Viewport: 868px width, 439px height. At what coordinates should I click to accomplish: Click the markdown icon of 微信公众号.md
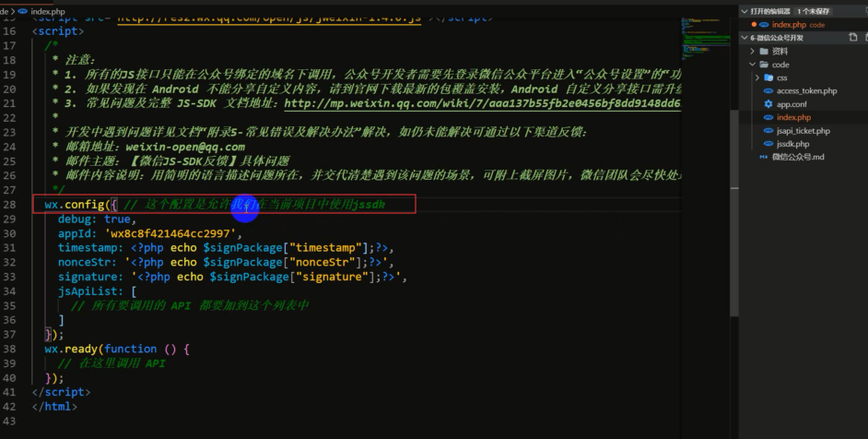click(763, 158)
